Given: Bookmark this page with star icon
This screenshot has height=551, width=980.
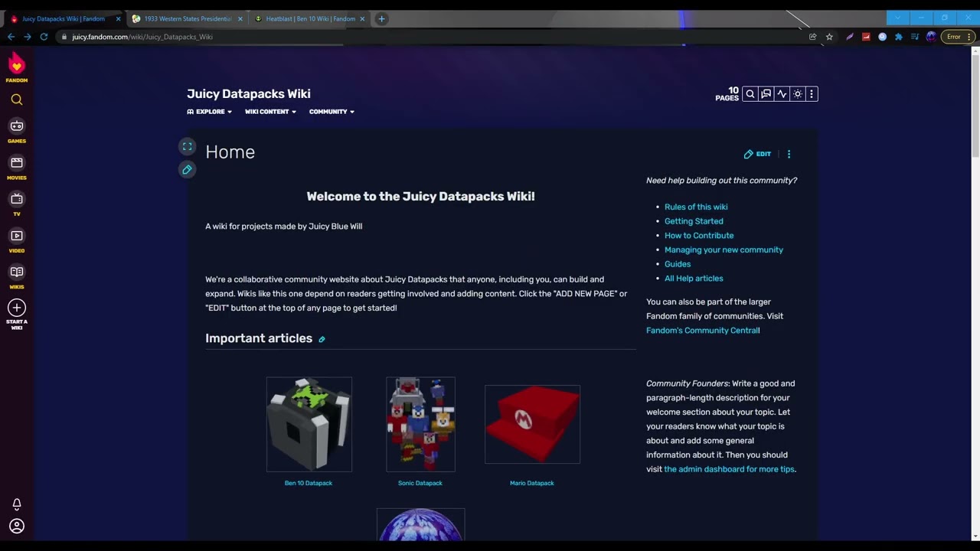Looking at the screenshot, I should point(829,37).
